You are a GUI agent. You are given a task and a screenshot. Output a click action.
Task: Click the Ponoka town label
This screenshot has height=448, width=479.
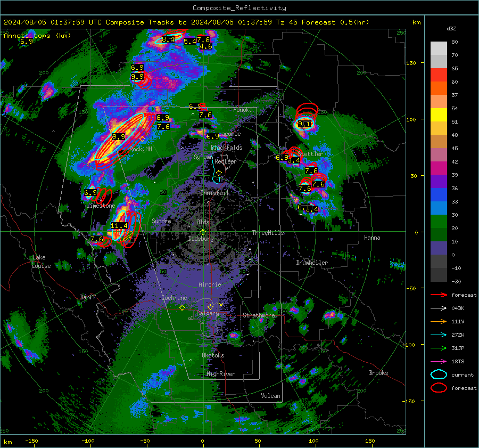(x=243, y=110)
